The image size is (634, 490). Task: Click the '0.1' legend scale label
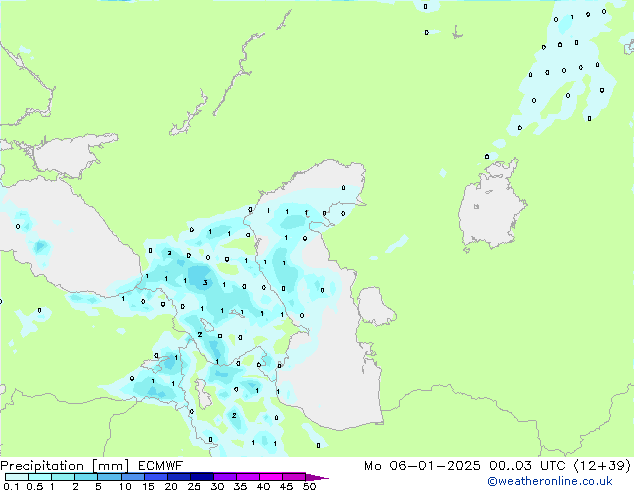[x=11, y=486]
